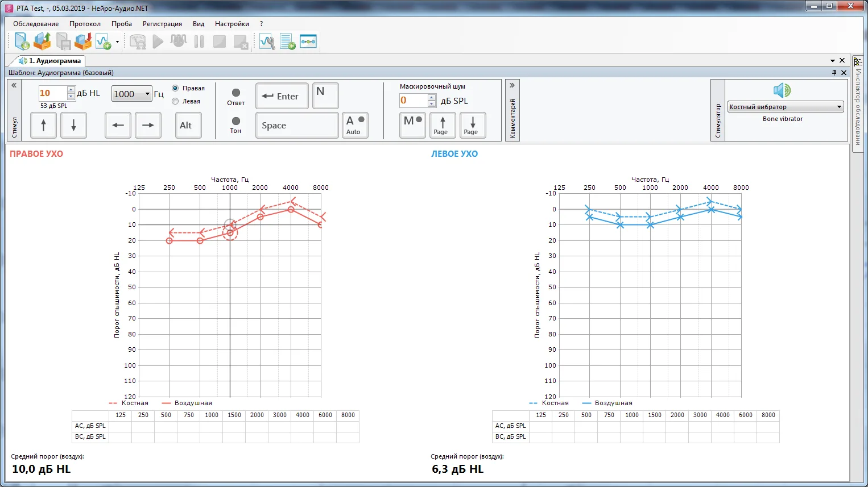Collapse the Стимул panel chevron
The width and height of the screenshot is (868, 487).
pos(14,85)
